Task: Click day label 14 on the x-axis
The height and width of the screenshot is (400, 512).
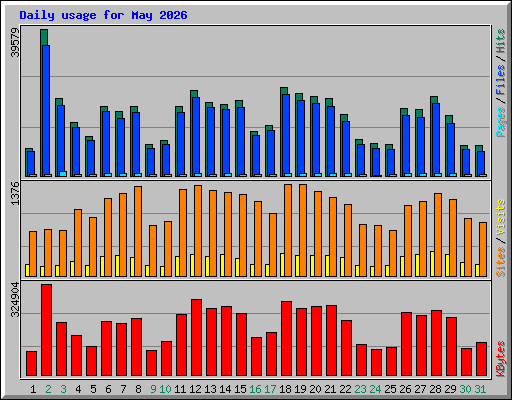Action: click(x=225, y=389)
